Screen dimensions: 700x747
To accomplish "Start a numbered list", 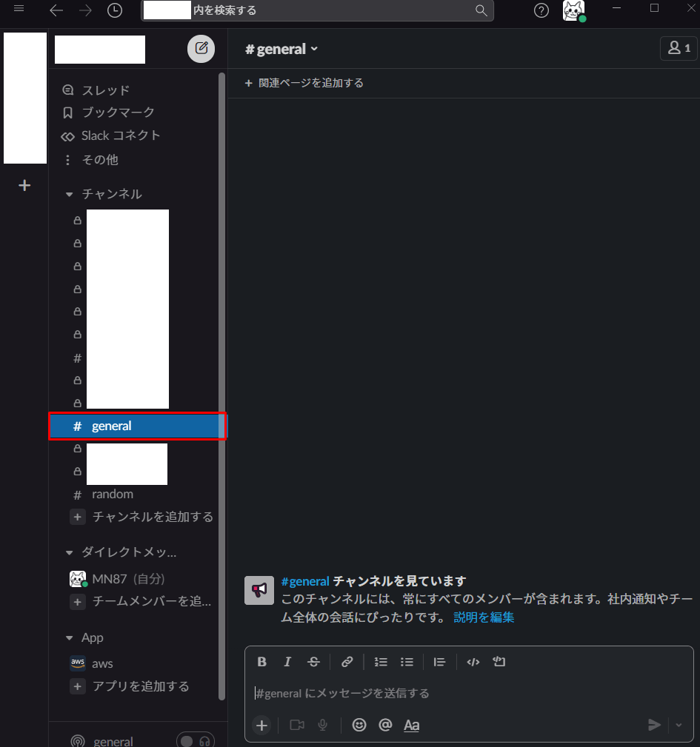I will (x=381, y=662).
